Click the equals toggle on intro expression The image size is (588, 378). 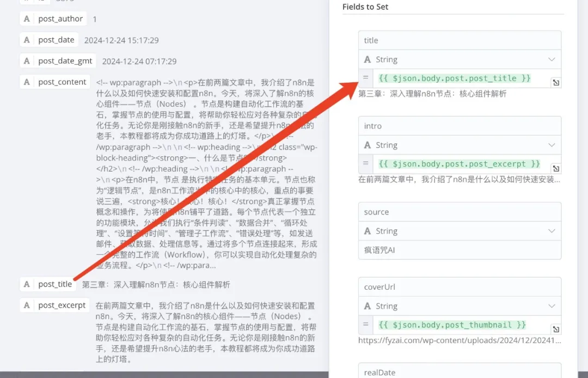pyautogui.click(x=366, y=164)
